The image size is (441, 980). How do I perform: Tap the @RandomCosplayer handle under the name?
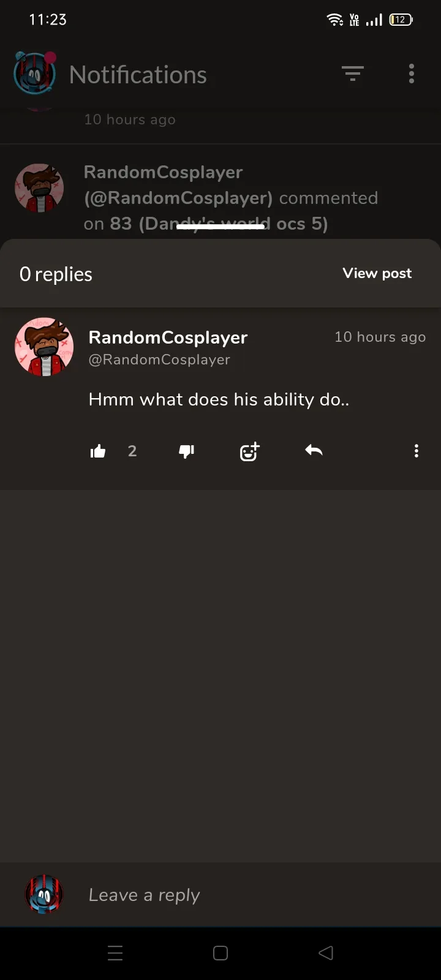(x=159, y=360)
